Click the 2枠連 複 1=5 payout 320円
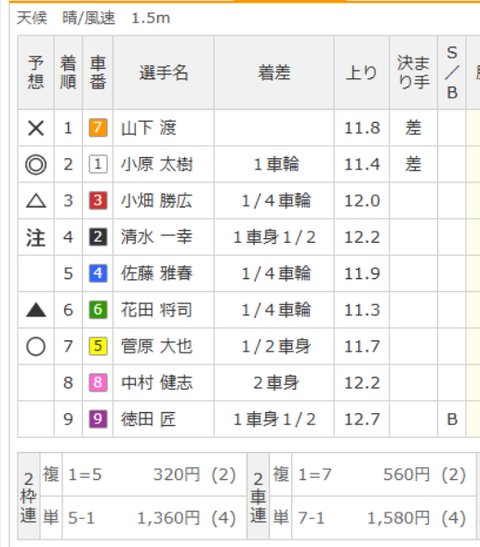Screen dimensions: 480x547 [177, 474]
